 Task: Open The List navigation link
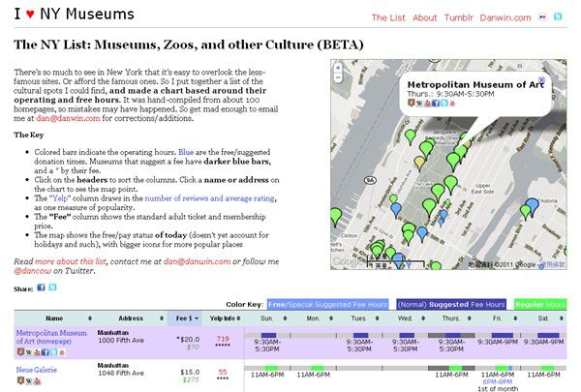388,17
